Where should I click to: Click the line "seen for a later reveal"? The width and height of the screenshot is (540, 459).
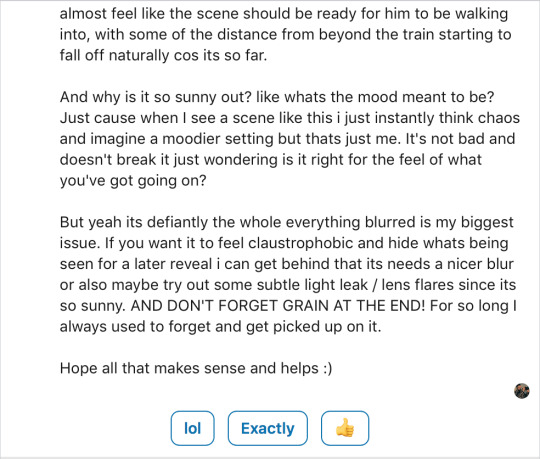(287, 264)
